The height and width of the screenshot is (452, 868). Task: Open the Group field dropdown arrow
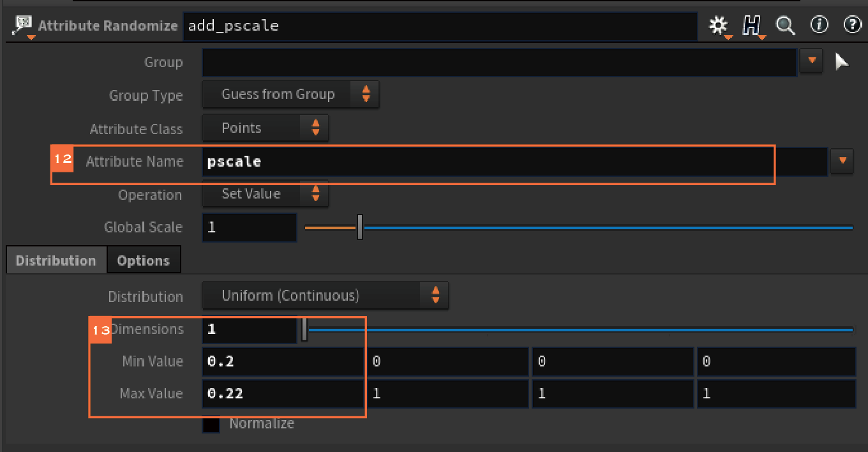(x=811, y=61)
